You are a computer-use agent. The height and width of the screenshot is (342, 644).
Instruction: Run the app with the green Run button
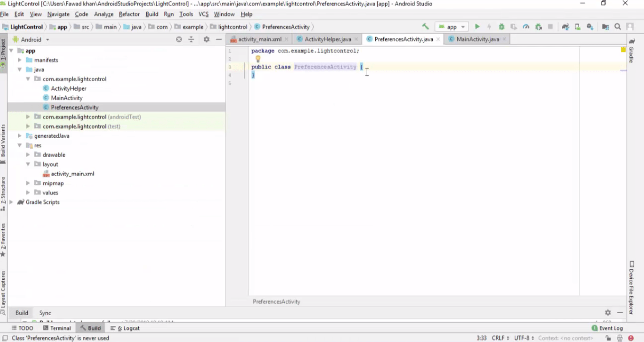[x=477, y=27]
